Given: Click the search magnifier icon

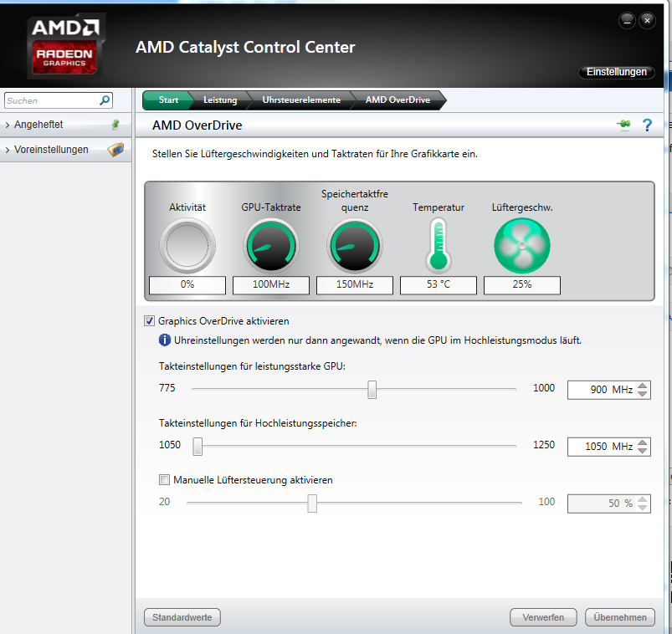Looking at the screenshot, I should click(104, 100).
